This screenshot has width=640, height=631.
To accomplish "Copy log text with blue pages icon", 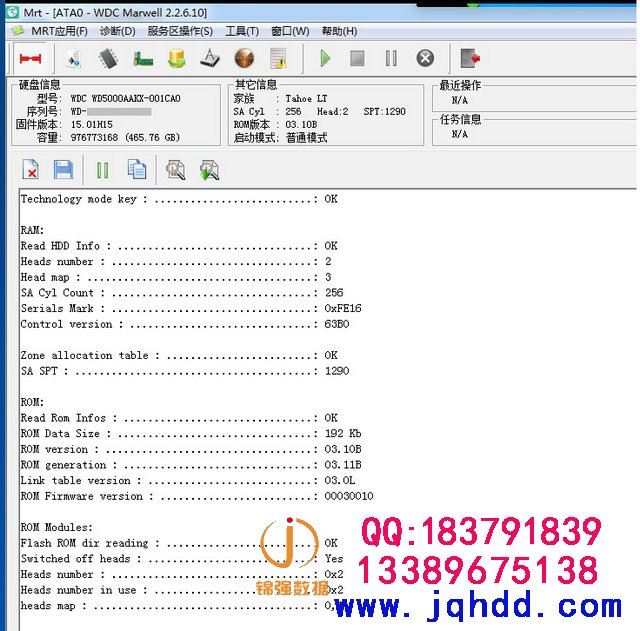I will [x=137, y=169].
